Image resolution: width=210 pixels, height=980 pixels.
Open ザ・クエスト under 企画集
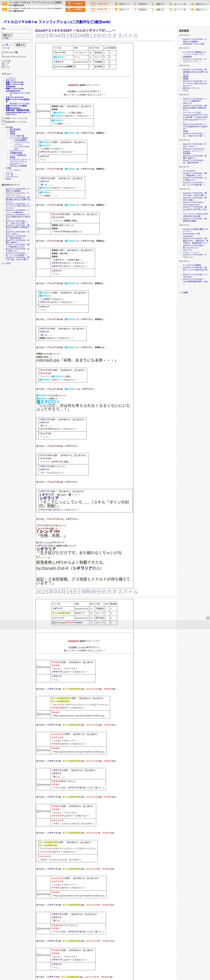pos(15,170)
